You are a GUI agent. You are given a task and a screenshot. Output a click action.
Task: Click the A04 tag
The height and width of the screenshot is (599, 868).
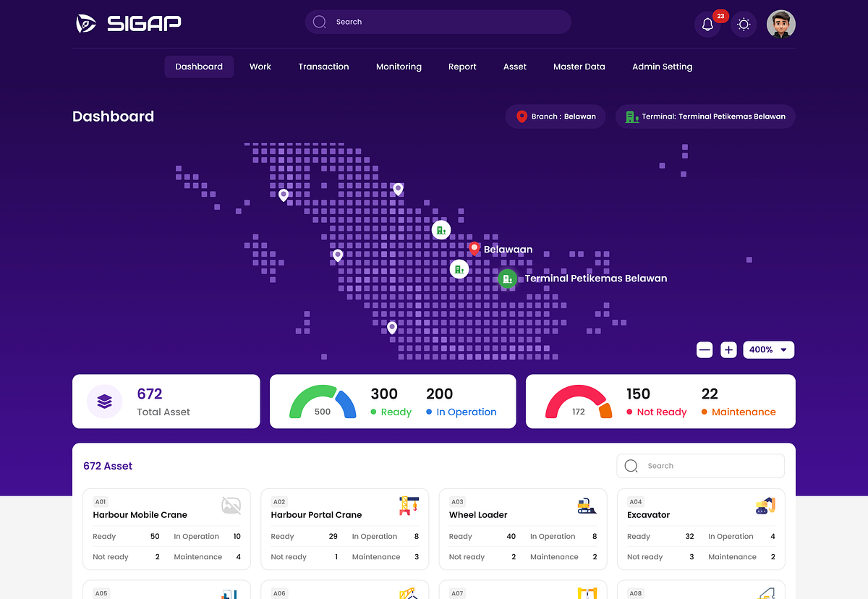[635, 501]
